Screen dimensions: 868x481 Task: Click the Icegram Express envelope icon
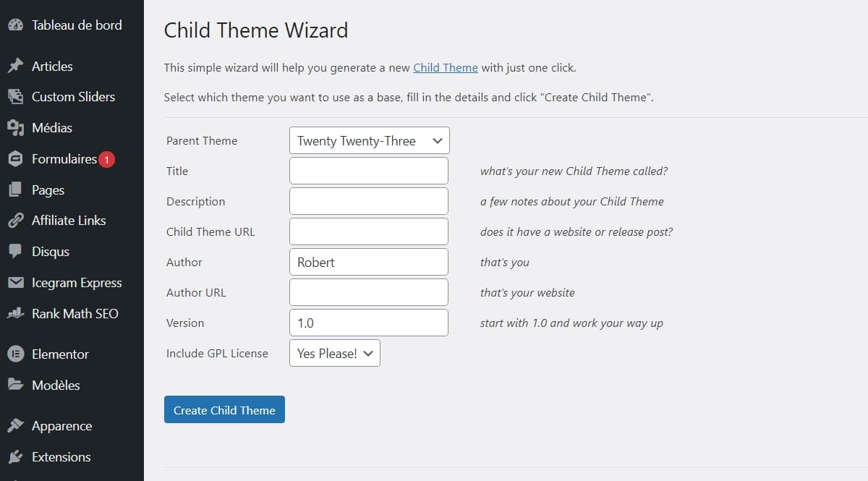tap(15, 283)
